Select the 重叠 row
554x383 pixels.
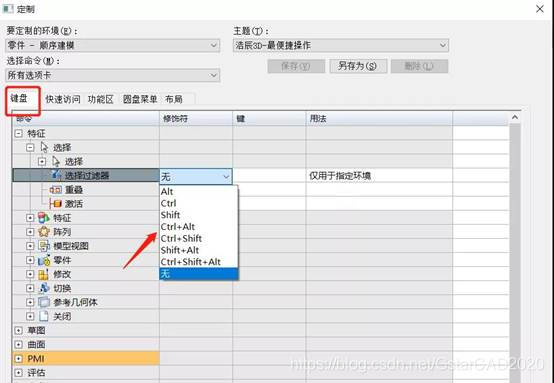(86, 190)
